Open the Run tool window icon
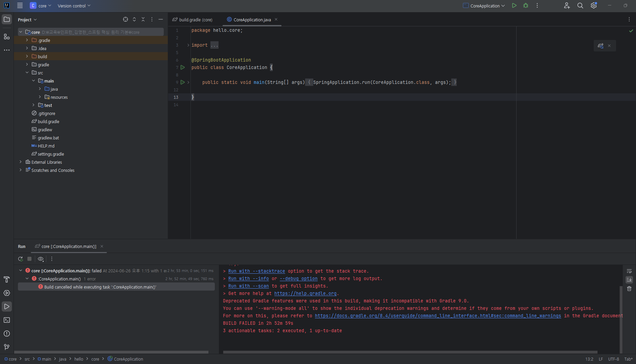This screenshot has height=364, width=636. [7, 306]
